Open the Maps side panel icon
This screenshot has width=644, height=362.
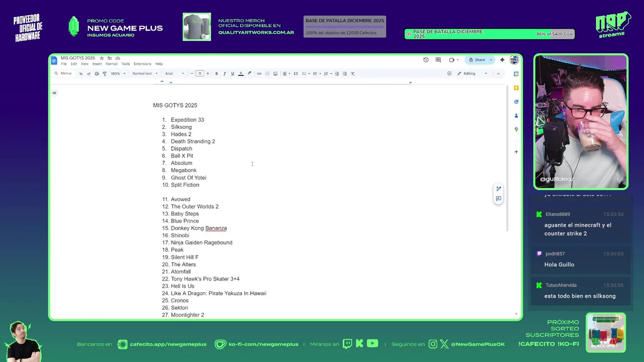[x=516, y=130]
